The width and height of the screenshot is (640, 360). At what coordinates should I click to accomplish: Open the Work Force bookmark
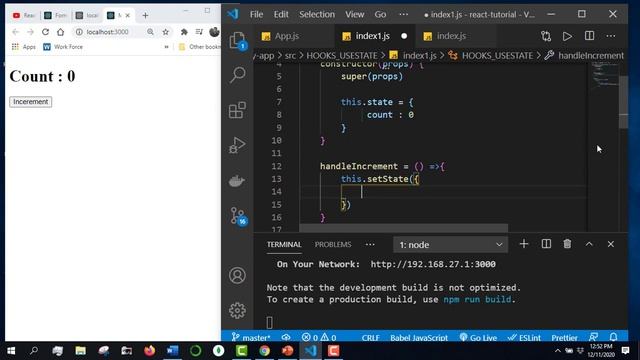(x=63, y=47)
